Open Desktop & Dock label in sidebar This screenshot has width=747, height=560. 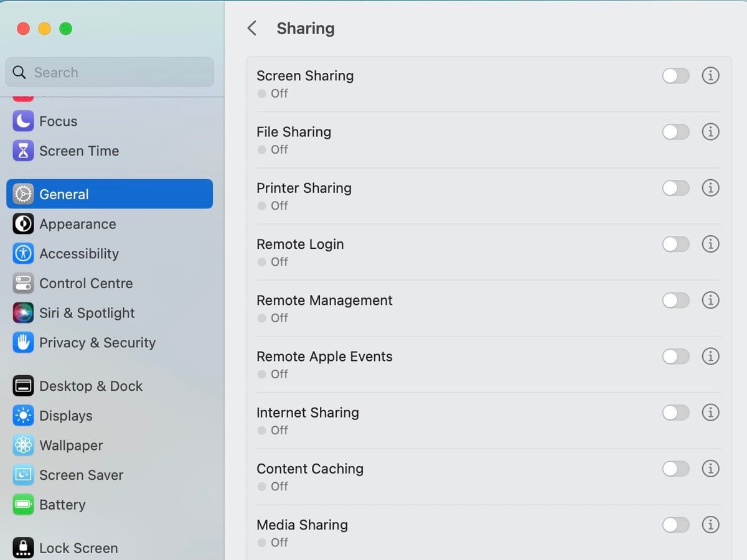pyautogui.click(x=91, y=386)
